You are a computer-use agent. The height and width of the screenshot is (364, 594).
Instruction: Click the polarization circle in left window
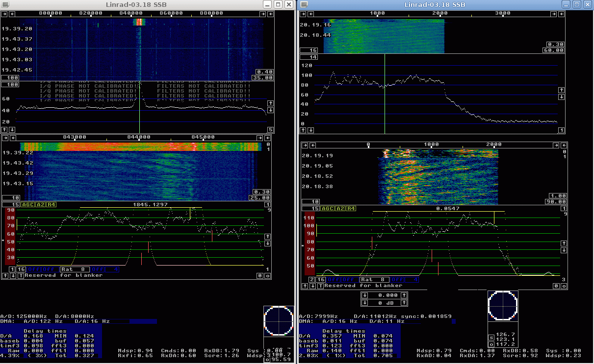[x=278, y=320]
